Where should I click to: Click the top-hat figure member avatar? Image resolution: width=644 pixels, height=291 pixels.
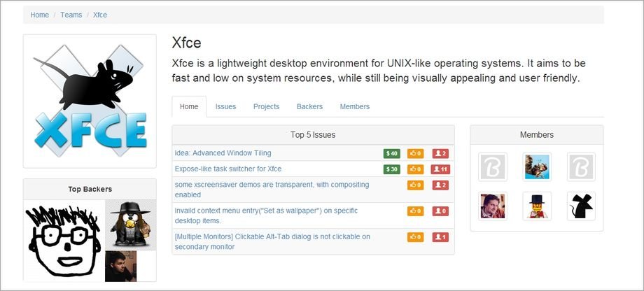537,206
